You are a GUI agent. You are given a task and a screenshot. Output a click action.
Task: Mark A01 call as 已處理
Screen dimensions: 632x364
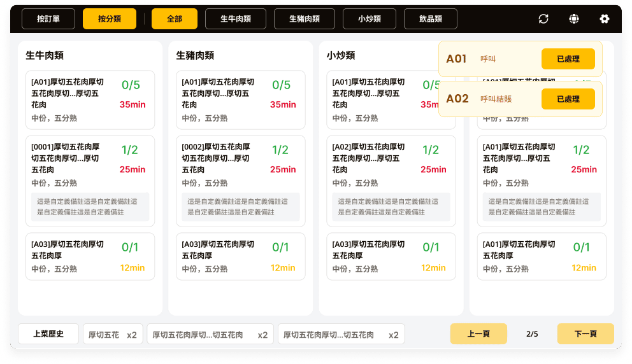pyautogui.click(x=568, y=59)
